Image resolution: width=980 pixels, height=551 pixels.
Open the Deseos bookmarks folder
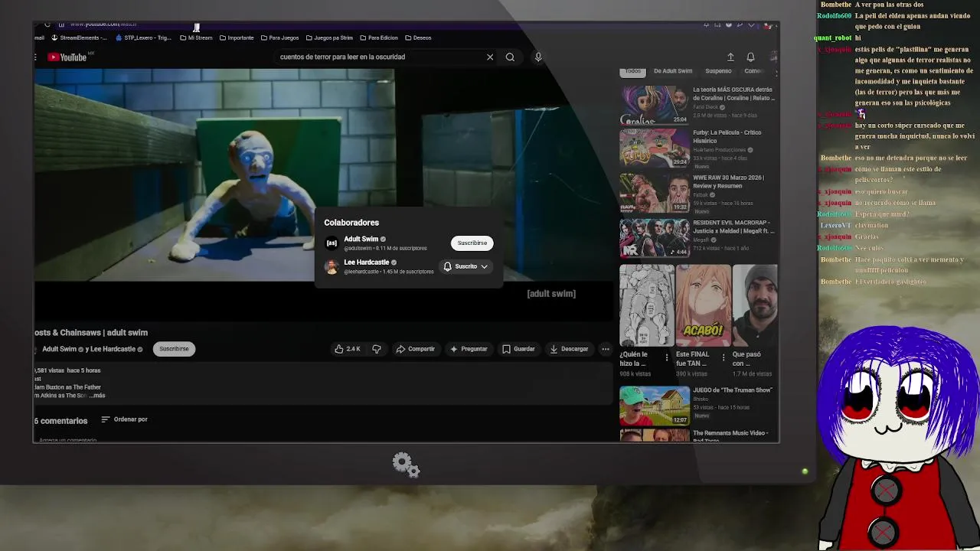(418, 37)
